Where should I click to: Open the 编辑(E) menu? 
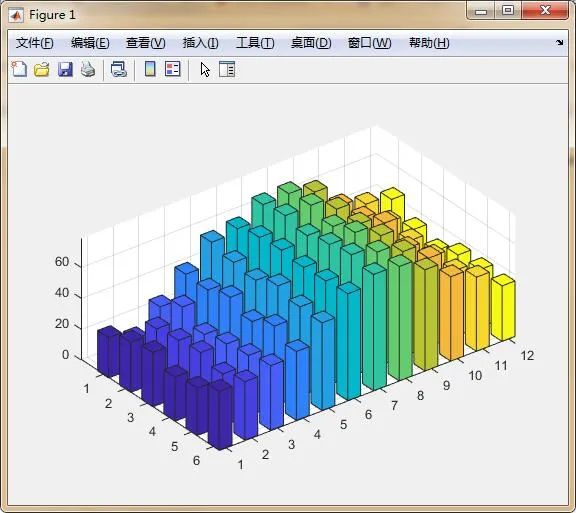pos(90,43)
